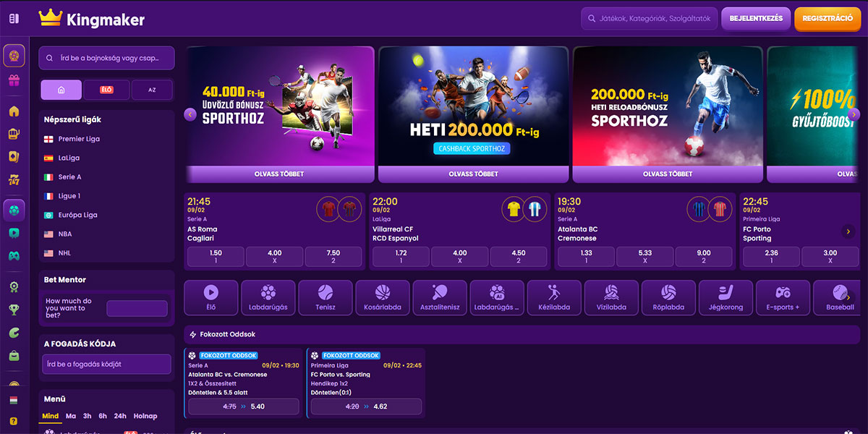Pick the 5.40 boosted odds for Atalanta
868x434 pixels.
[243, 407]
